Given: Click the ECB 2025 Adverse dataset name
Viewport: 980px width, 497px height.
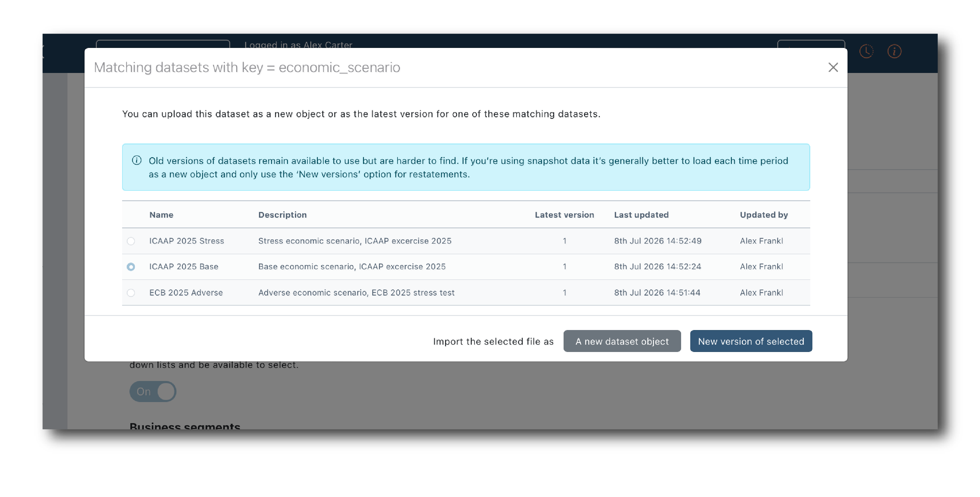Looking at the screenshot, I should [186, 293].
